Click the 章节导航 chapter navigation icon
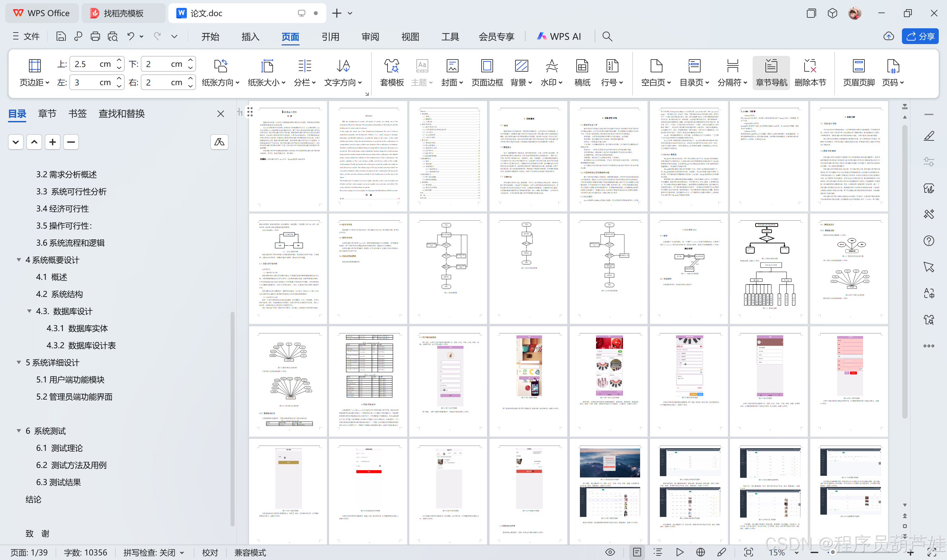Screen dimensions: 947x560 pyautogui.click(x=771, y=72)
